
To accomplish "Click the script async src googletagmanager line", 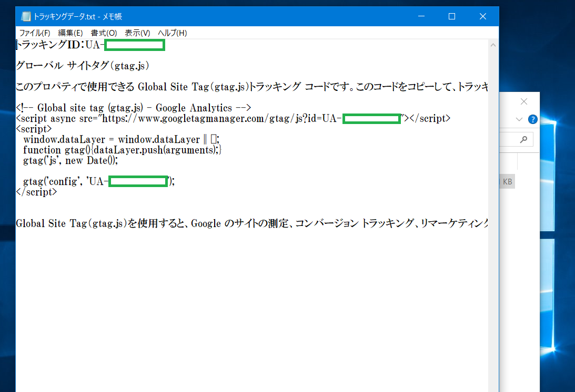I will [233, 118].
